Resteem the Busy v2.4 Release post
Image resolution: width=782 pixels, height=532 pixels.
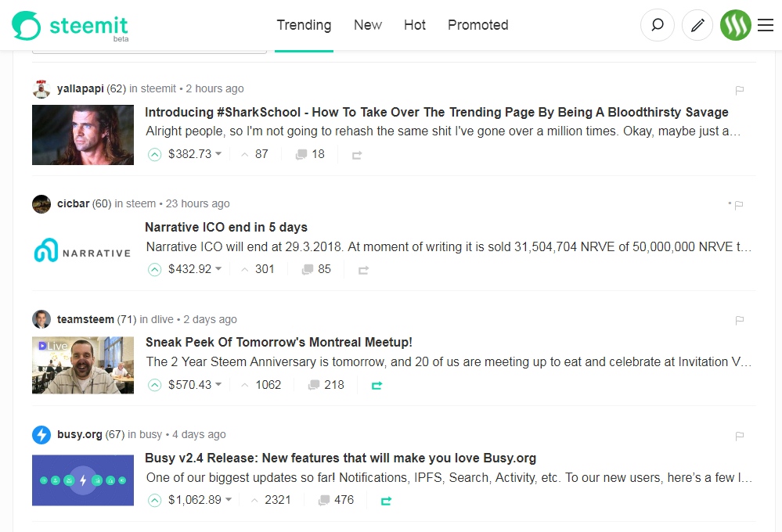[x=385, y=500]
